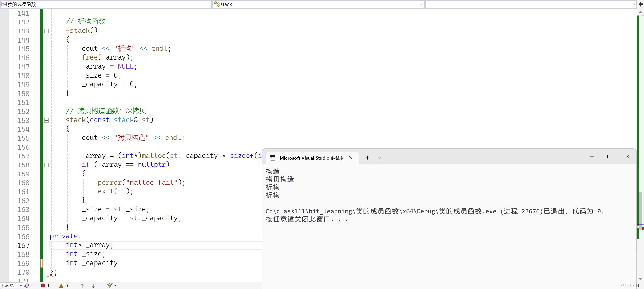Expand code cleanup profile dropdown arrow
Screen dimensions: 644x289
pyautogui.click(x=115, y=285)
